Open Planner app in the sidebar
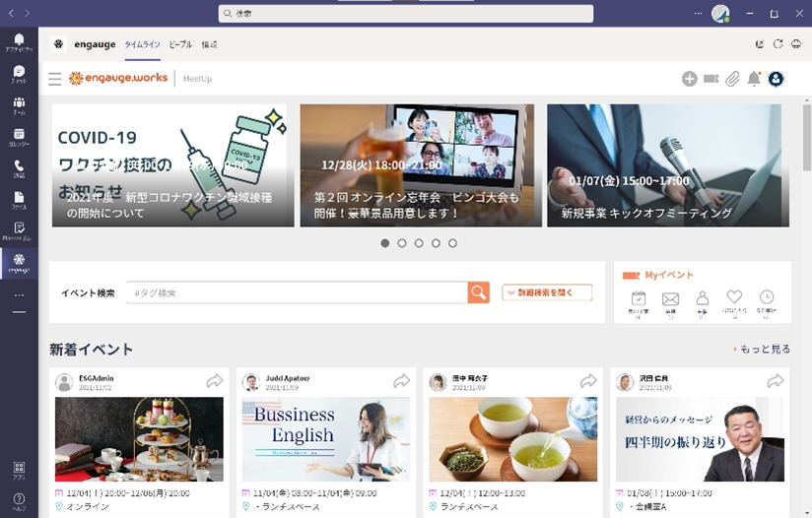812x518 pixels. click(19, 231)
